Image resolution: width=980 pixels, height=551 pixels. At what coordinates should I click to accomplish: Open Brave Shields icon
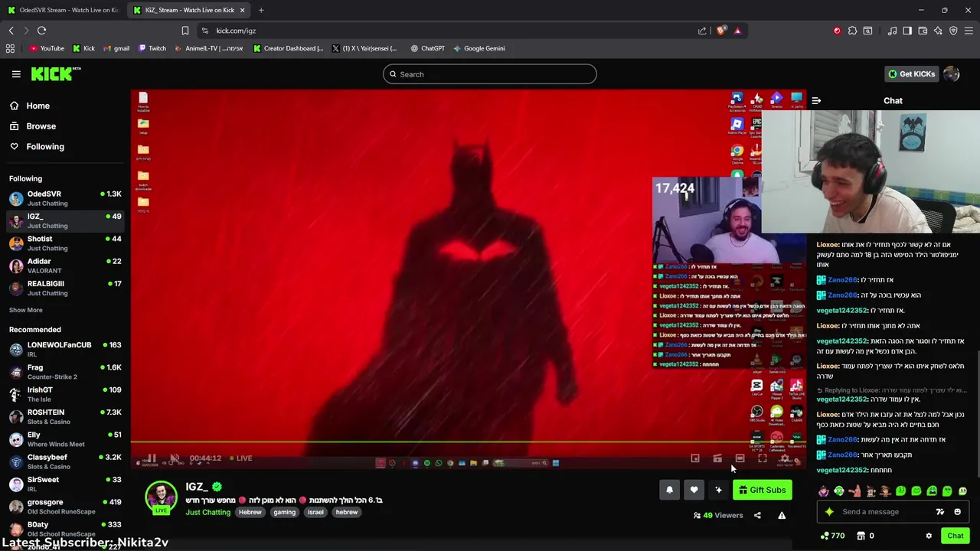click(x=721, y=31)
